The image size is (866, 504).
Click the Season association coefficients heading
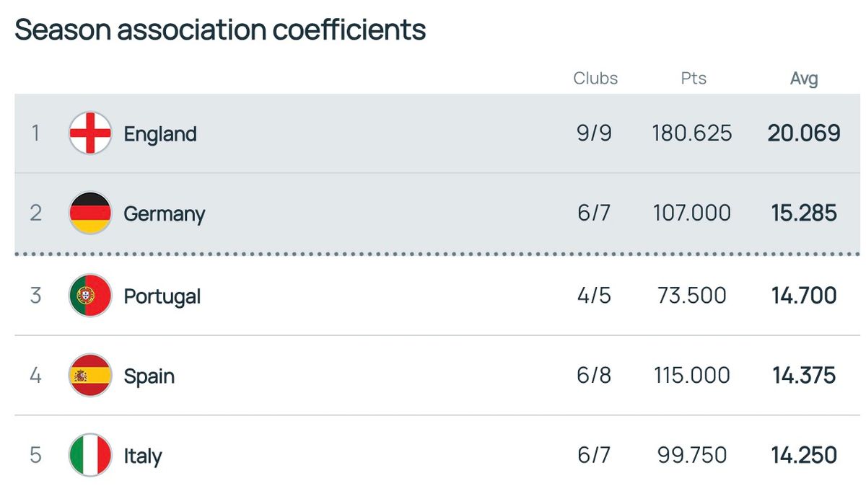[x=220, y=30]
